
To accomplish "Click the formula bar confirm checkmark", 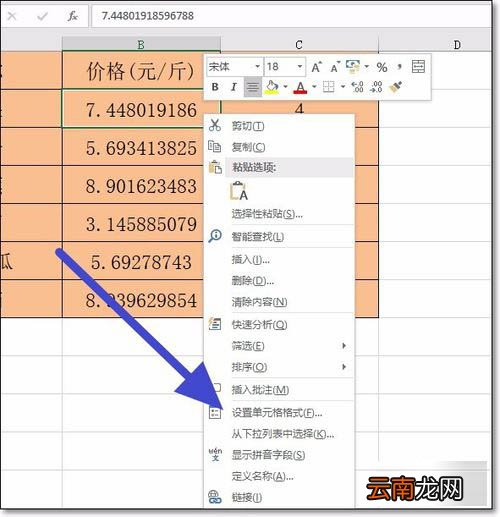I will pyautogui.click(x=42, y=16).
